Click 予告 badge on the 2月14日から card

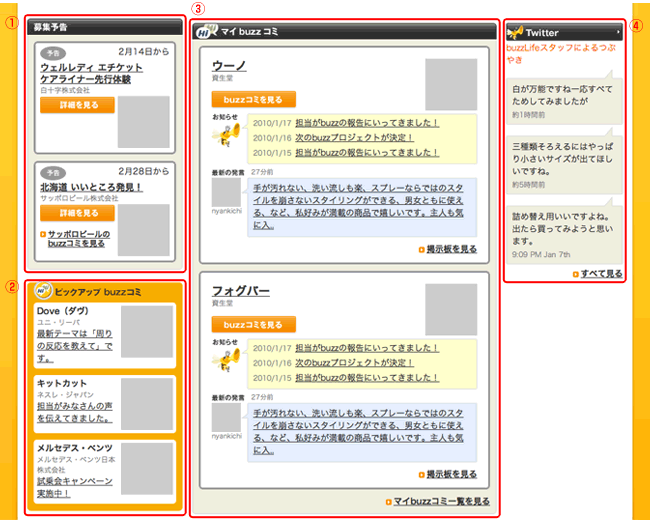click(x=53, y=53)
